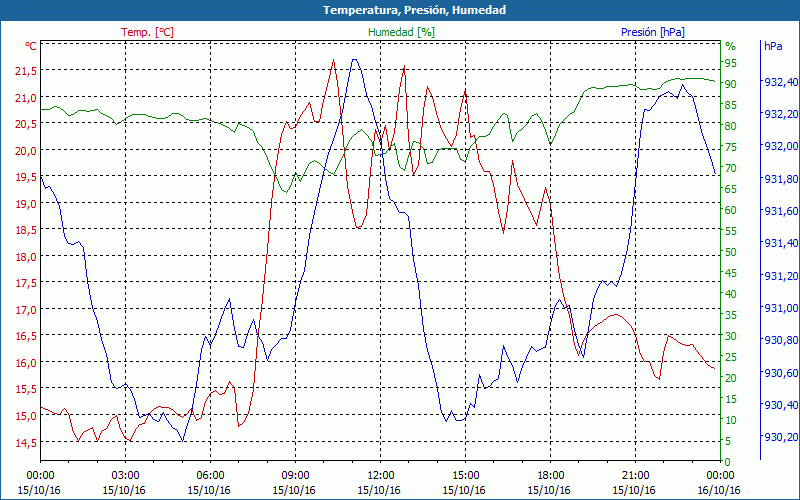Viewport: 800px width, 500px height.
Task: Click the '930,20' pressure axis value
Action: click(780, 437)
